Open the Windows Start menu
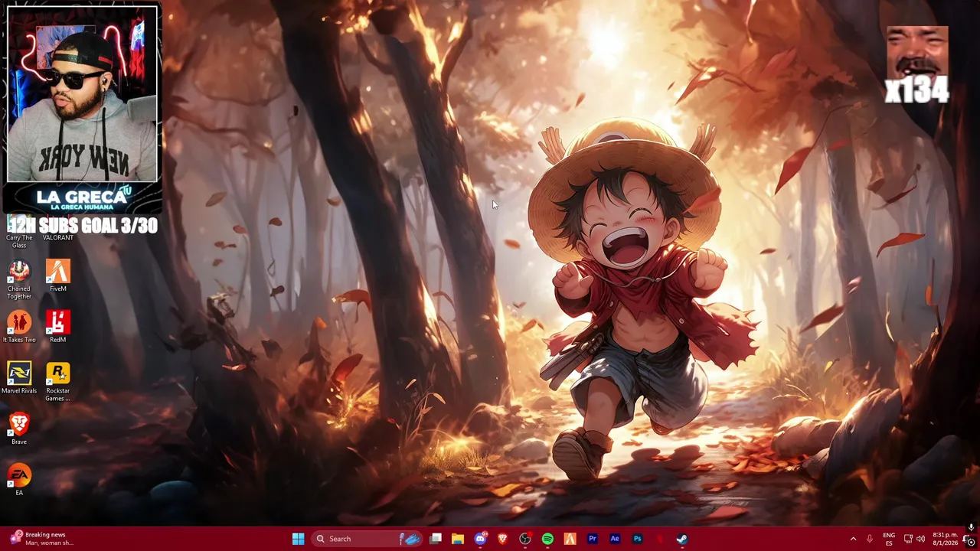 click(x=298, y=539)
